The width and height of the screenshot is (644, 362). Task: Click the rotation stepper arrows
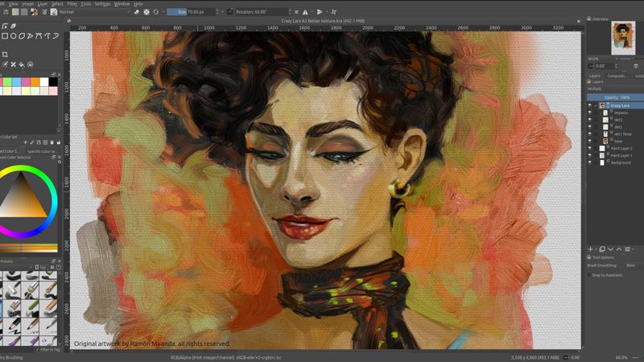(290, 12)
